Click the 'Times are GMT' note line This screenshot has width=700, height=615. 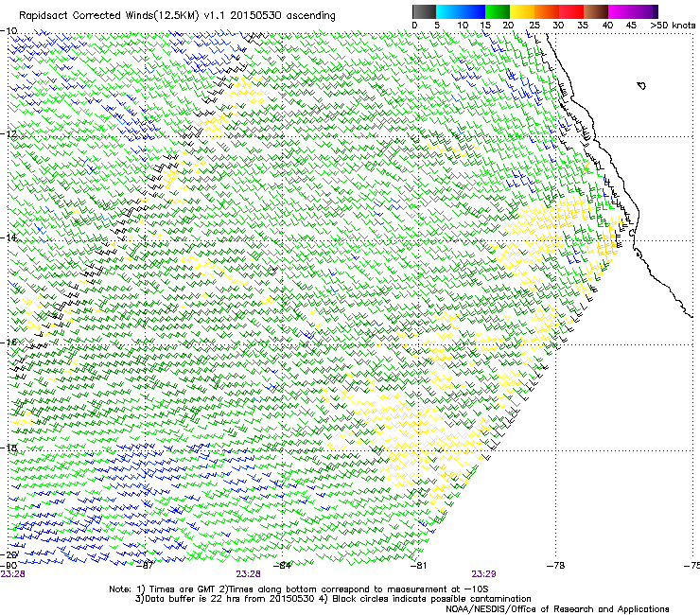(298, 589)
